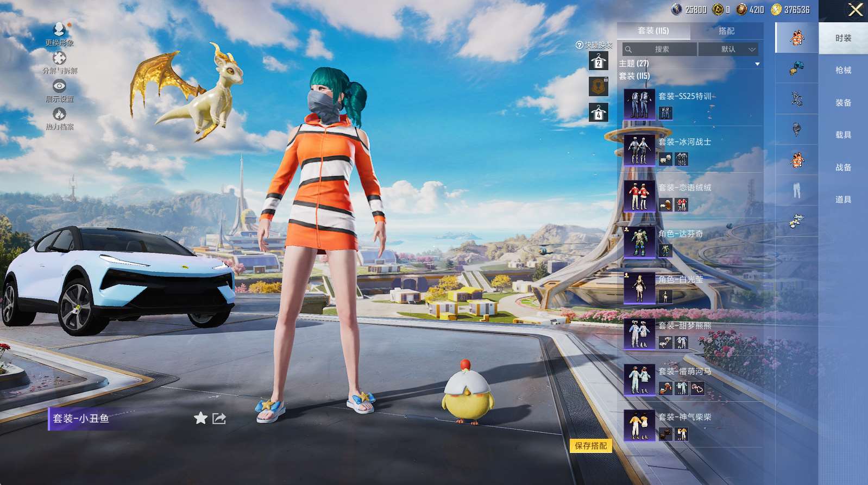Click the 搜索 search field
Viewport: 868px width, 485px height.
pos(661,49)
